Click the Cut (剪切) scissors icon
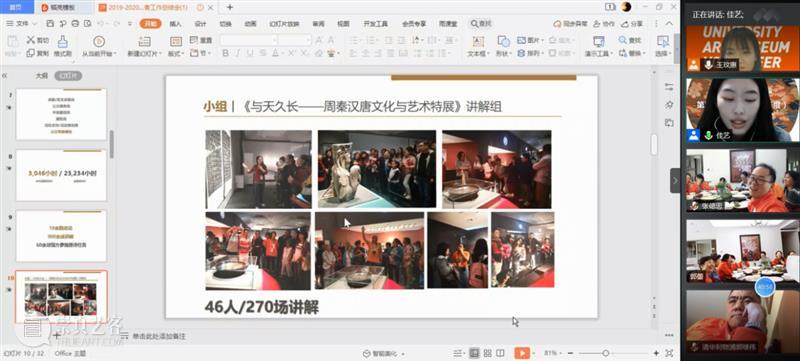 pos(31,40)
